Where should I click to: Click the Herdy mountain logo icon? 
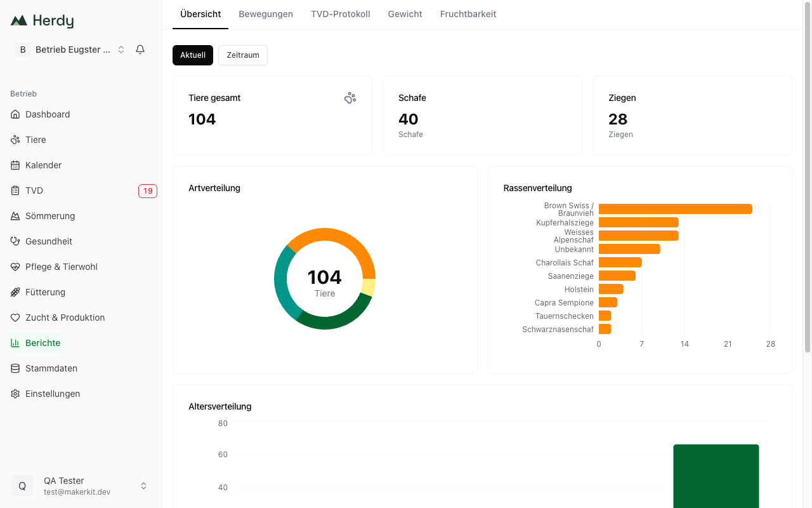coord(19,21)
